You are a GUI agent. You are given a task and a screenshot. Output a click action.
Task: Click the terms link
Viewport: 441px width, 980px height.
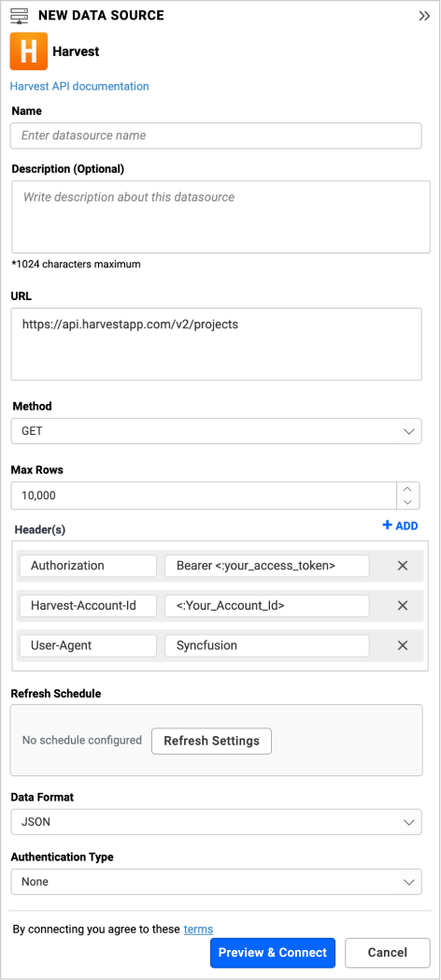(x=198, y=930)
